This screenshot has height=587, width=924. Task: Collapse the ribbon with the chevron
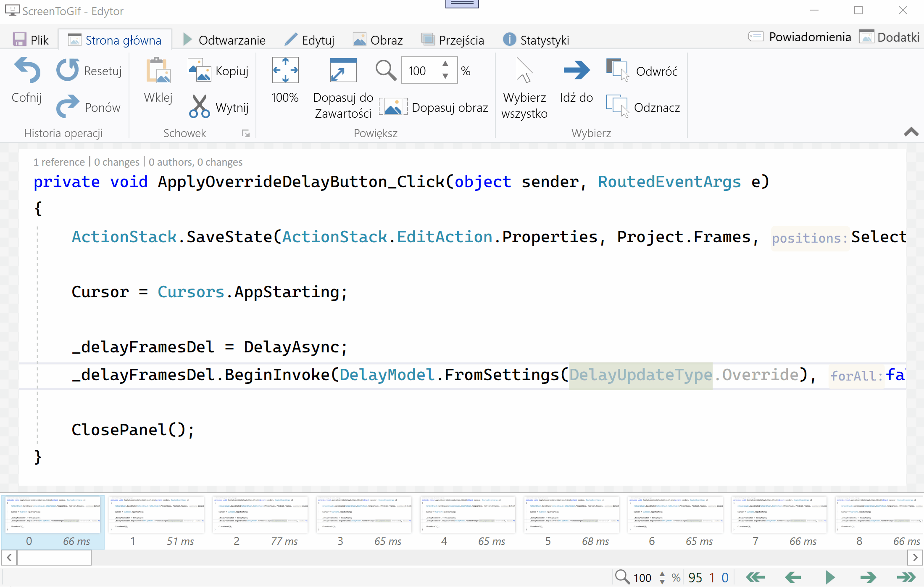pyautogui.click(x=911, y=132)
